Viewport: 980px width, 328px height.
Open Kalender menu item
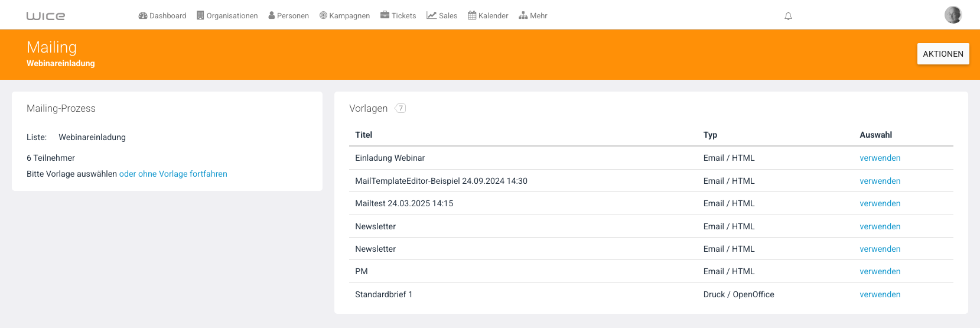488,16
